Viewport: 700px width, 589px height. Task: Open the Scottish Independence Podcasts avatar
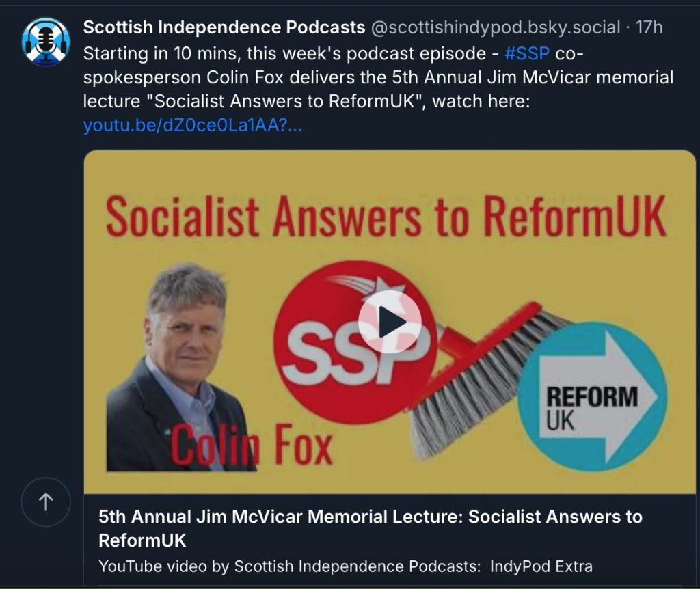pyautogui.click(x=46, y=42)
